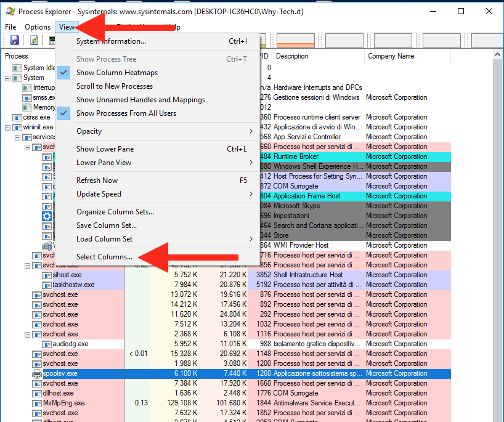Click the svchost.exe icon for PID 1660

37,383
